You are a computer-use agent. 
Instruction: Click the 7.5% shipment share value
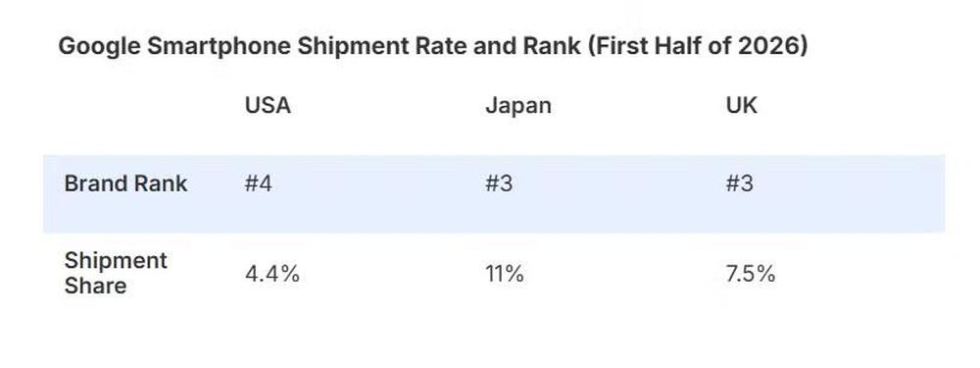(x=750, y=274)
